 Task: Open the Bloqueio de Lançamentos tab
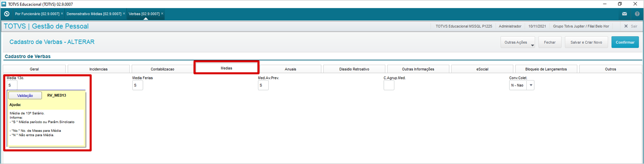(546, 69)
